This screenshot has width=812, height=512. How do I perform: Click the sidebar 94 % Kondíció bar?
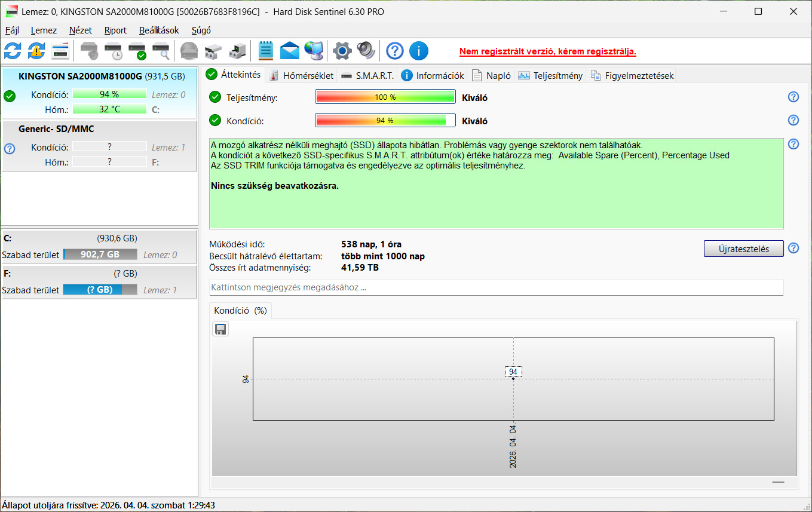[109, 94]
